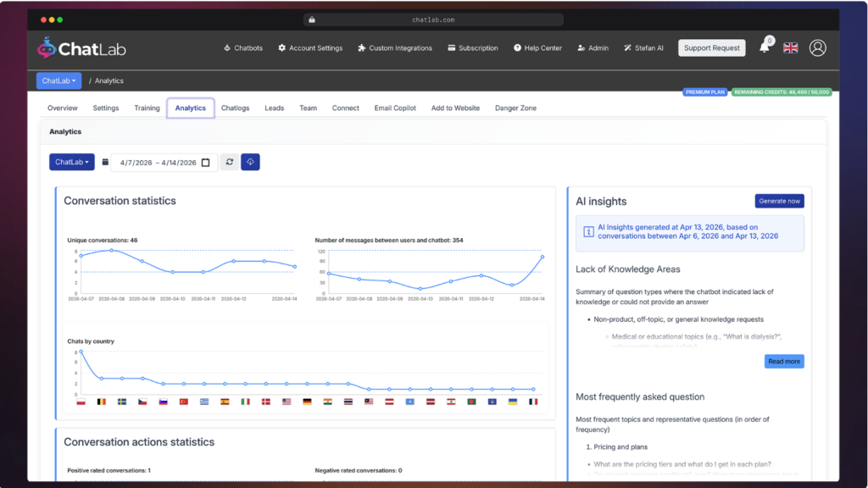Open the Danger Zone tab

coord(516,108)
